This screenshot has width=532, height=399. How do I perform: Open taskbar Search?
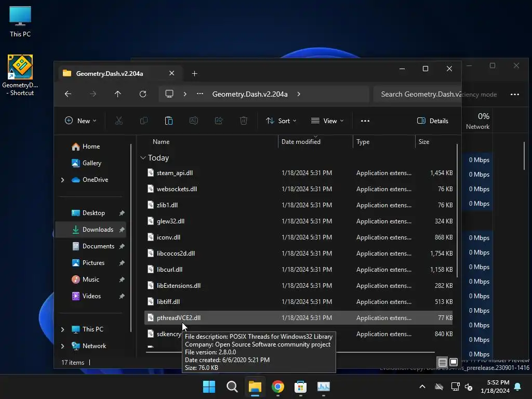(232, 387)
